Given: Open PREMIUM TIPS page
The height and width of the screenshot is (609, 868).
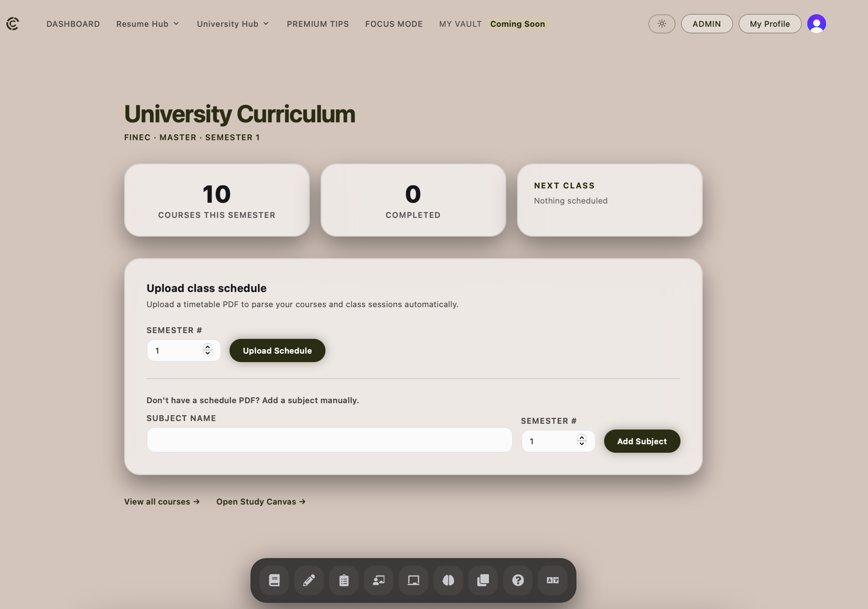Looking at the screenshot, I should point(318,24).
